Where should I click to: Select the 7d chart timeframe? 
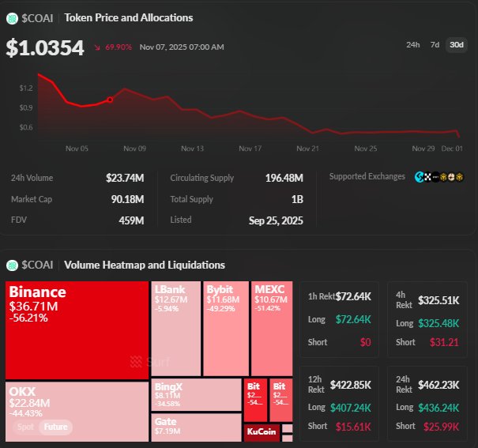click(435, 44)
